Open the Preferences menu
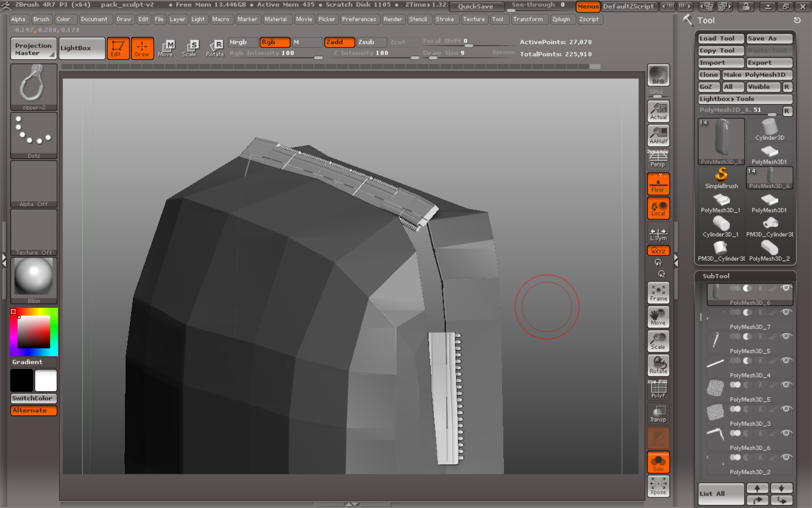This screenshot has height=508, width=812. (359, 19)
